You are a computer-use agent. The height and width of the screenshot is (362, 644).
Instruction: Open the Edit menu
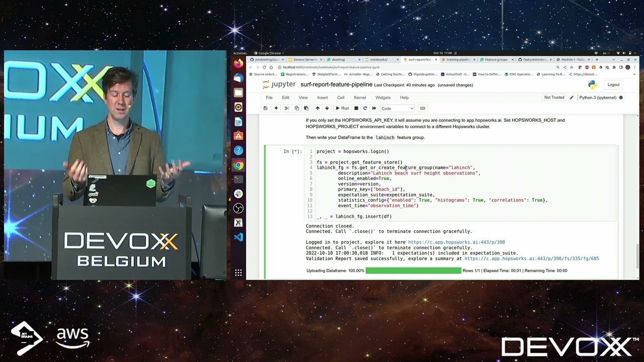[285, 98]
